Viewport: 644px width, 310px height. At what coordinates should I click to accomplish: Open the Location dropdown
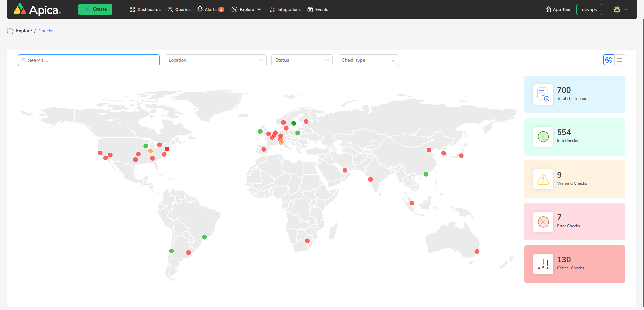(215, 60)
